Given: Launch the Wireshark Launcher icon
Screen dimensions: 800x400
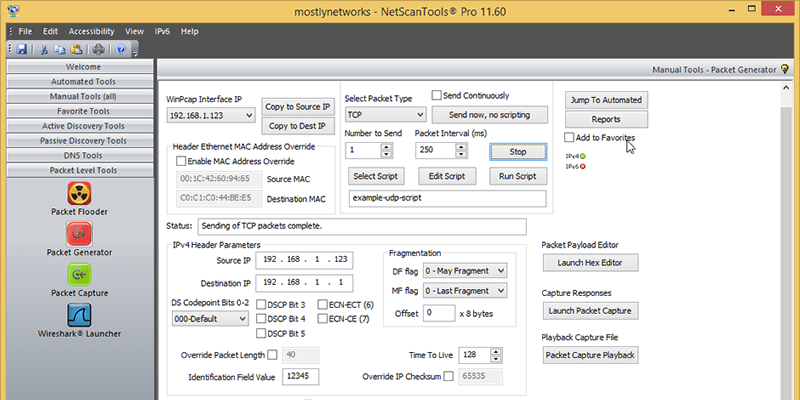Looking at the screenshot, I should pyautogui.click(x=79, y=315).
